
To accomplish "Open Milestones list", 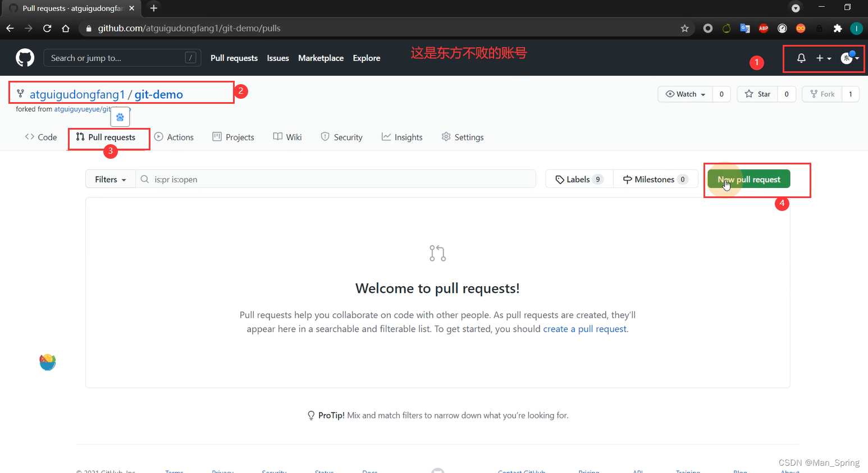I will [656, 180].
